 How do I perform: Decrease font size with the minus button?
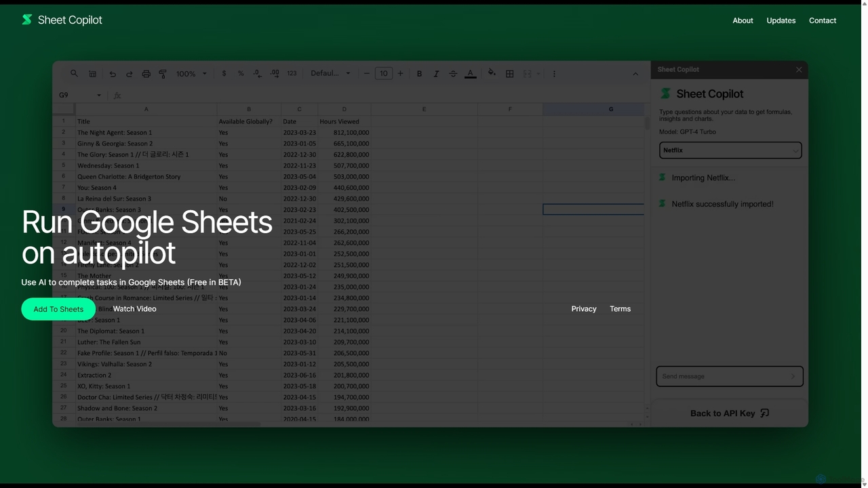click(367, 73)
